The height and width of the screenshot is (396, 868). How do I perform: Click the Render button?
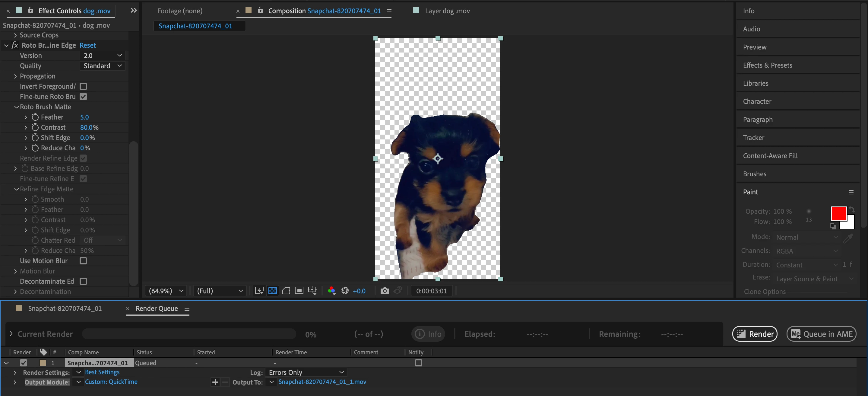click(x=755, y=334)
